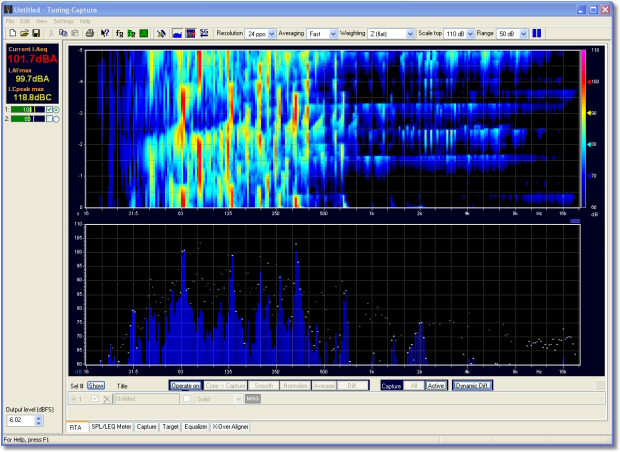Open the Help menu
This screenshot has height=452, width=620.
point(85,21)
